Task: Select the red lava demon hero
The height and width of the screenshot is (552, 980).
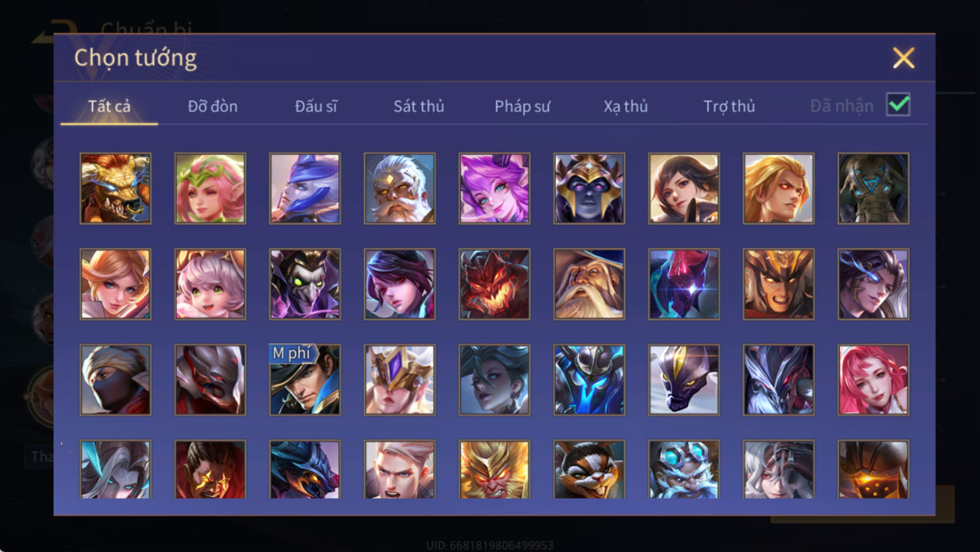Action: point(494,284)
